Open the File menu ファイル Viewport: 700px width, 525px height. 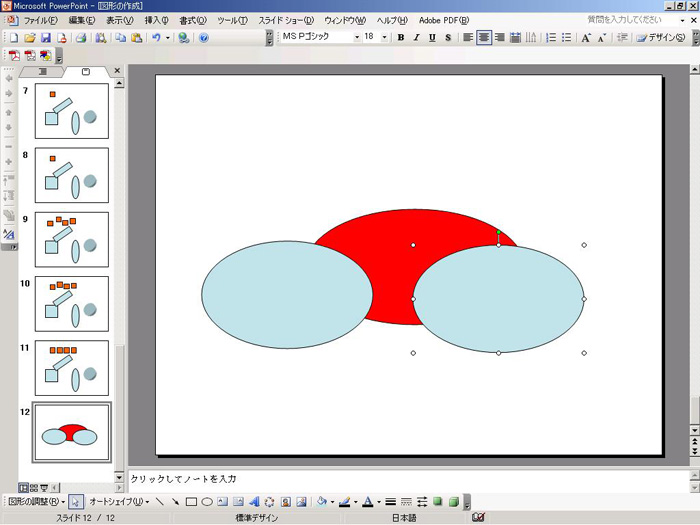pyautogui.click(x=41, y=21)
